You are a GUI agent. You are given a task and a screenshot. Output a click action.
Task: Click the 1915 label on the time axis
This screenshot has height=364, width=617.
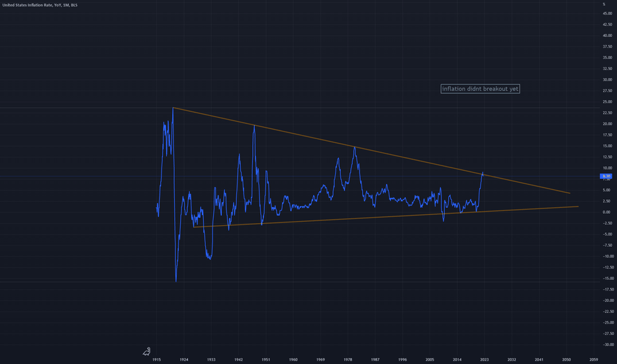(x=157, y=359)
